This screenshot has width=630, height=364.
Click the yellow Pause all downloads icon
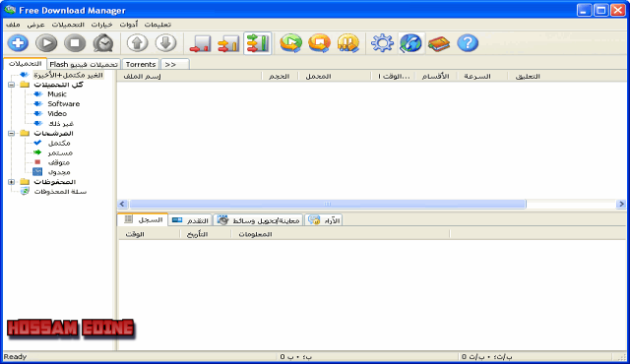347,43
